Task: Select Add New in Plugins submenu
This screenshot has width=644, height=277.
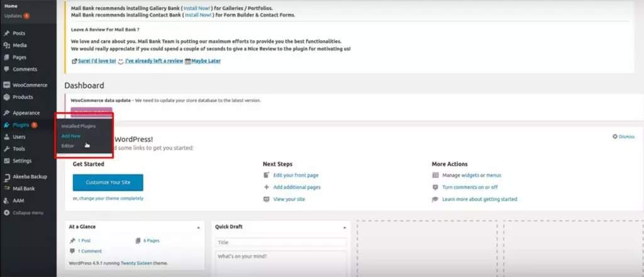Action: point(71,136)
